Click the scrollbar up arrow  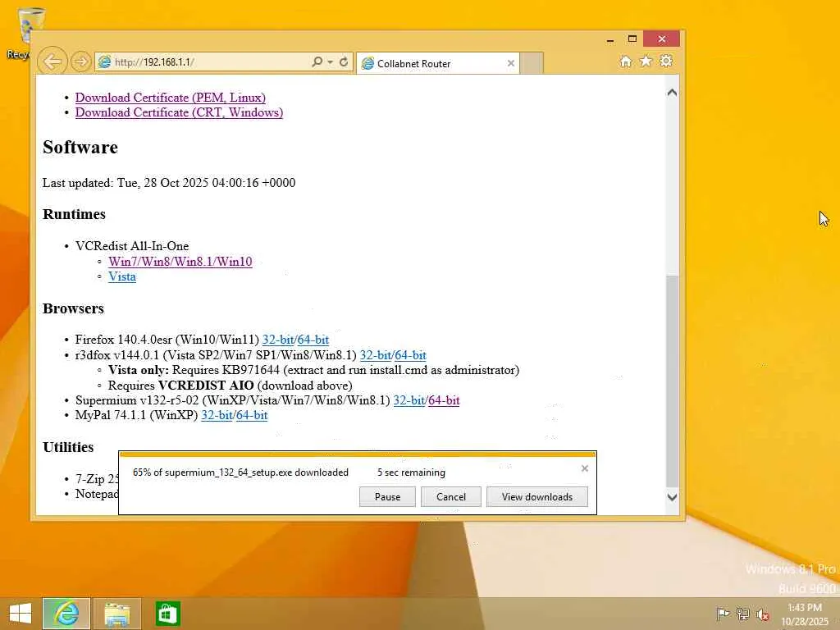(672, 92)
